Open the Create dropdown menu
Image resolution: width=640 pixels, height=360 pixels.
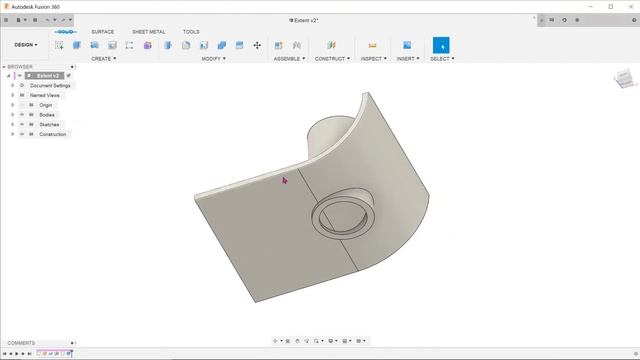coord(104,59)
